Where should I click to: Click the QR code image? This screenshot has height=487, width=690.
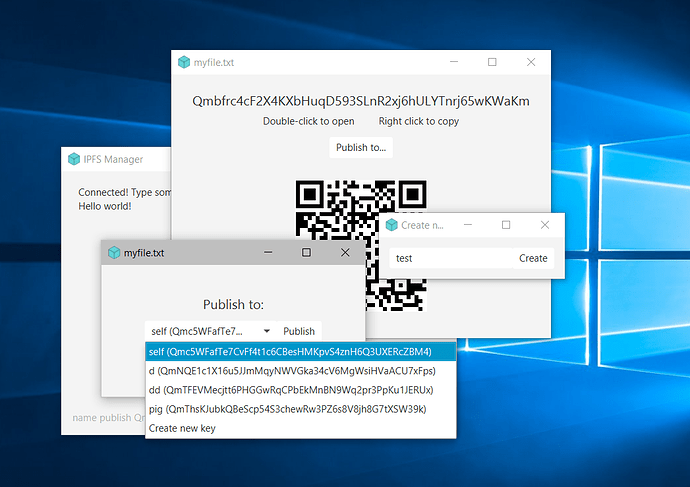[x=361, y=245]
